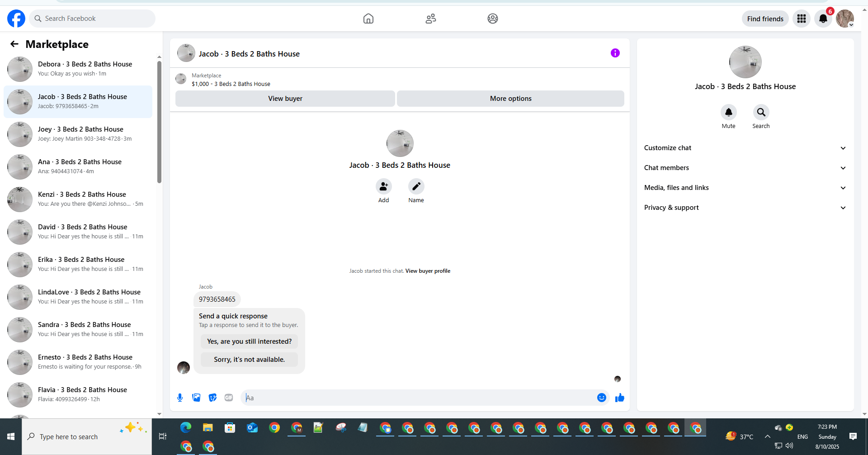868x455 pixels.
Task: Open Ernesto's conversation waiting for response
Action: (78, 362)
